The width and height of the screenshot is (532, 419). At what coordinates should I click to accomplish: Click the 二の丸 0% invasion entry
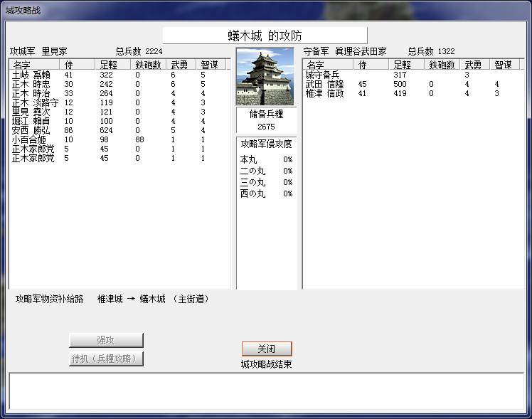click(x=266, y=171)
